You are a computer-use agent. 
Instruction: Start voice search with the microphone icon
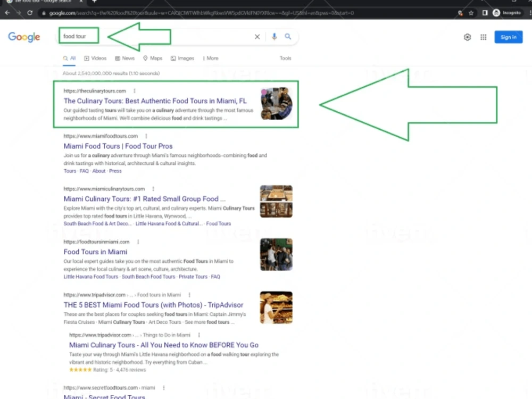pyautogui.click(x=274, y=36)
